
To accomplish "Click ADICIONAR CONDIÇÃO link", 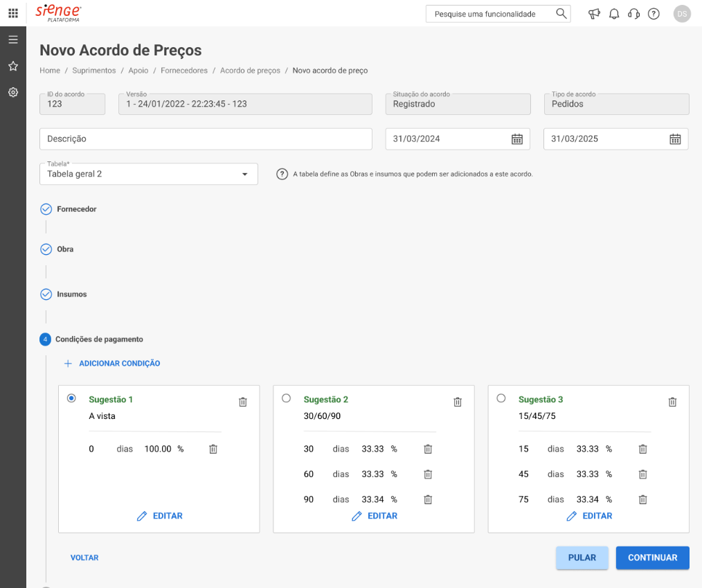I will coord(112,363).
